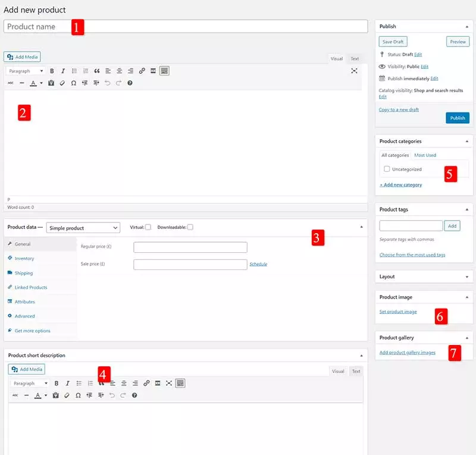Enter distraction-free mode in main editor
Viewport: 476px width, 455px height.
(354, 71)
